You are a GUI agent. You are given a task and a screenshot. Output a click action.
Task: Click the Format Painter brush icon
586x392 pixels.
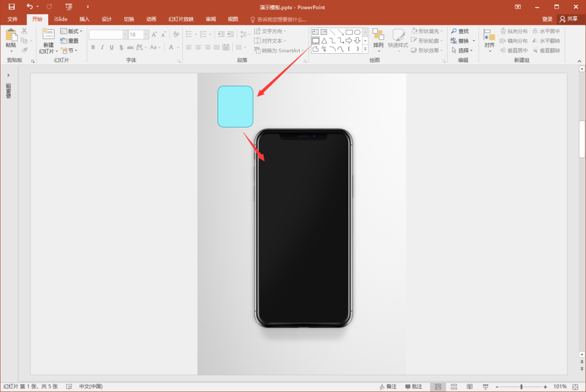click(24, 50)
